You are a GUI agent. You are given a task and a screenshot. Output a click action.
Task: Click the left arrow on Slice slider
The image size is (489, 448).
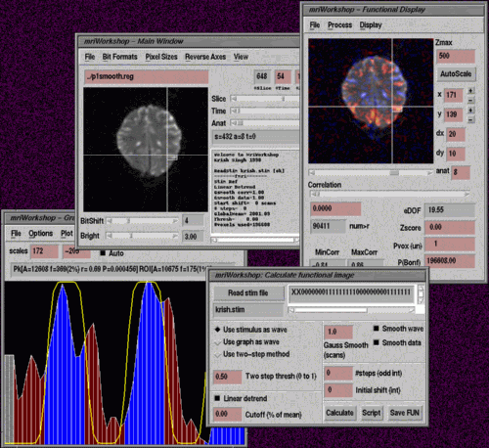234,99
